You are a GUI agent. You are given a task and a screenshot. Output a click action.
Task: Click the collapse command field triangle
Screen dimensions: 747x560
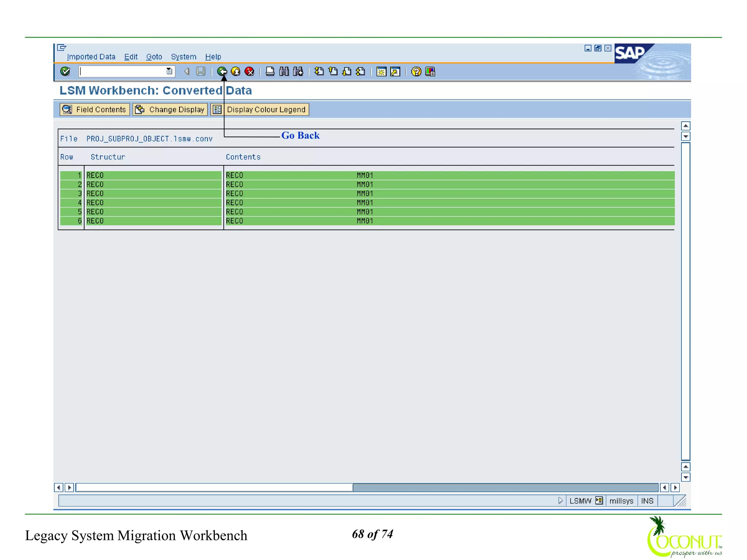point(187,71)
